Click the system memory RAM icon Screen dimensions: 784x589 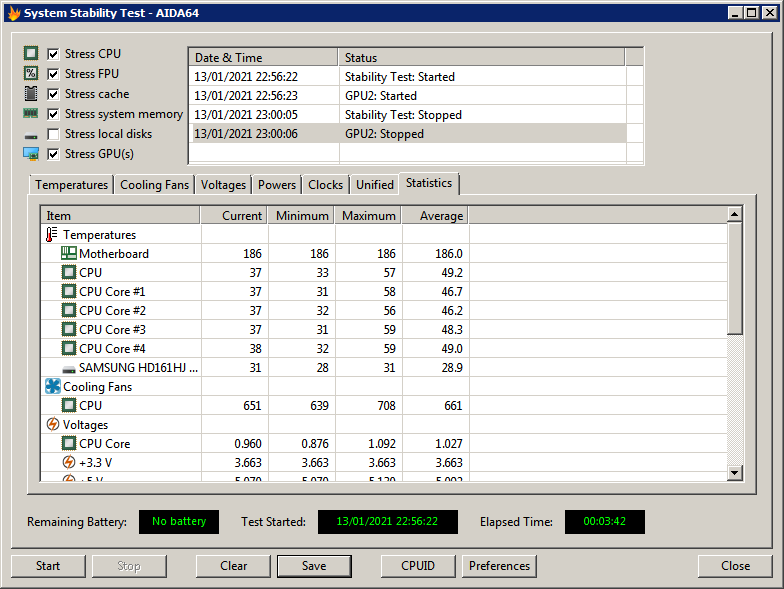(x=30, y=114)
